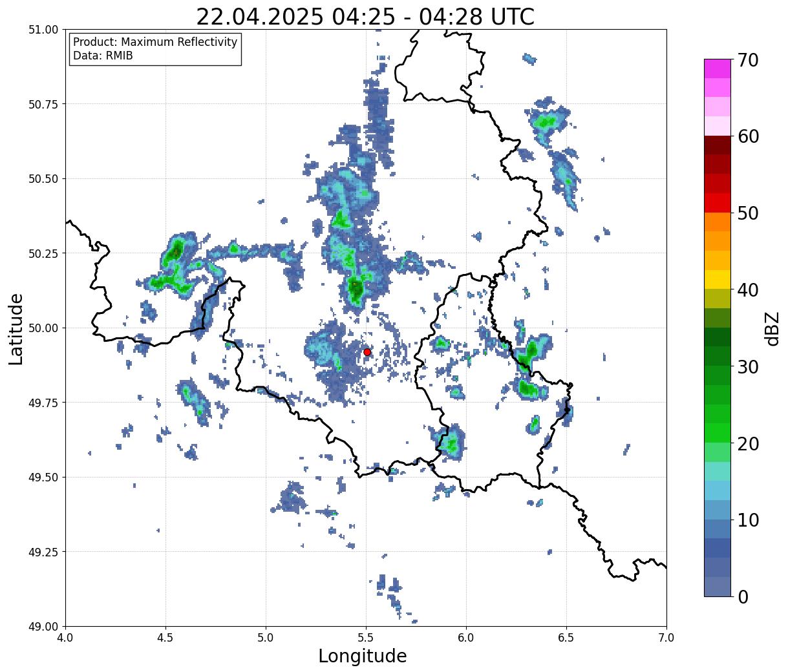Click the latitude tick label '51.00'
This screenshot has width=788, height=672.
tap(43, 30)
